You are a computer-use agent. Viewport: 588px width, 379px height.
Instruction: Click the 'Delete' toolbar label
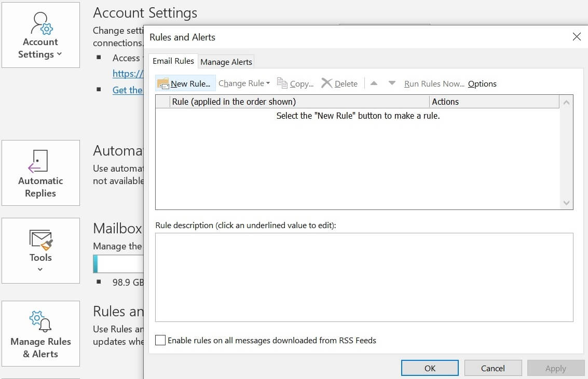point(346,83)
